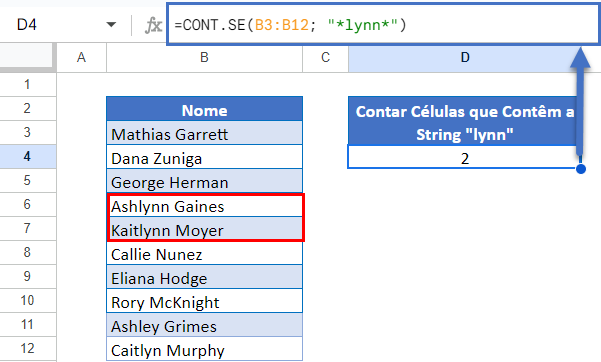Select row 1 header
The height and width of the screenshot is (362, 601).
pyautogui.click(x=28, y=84)
